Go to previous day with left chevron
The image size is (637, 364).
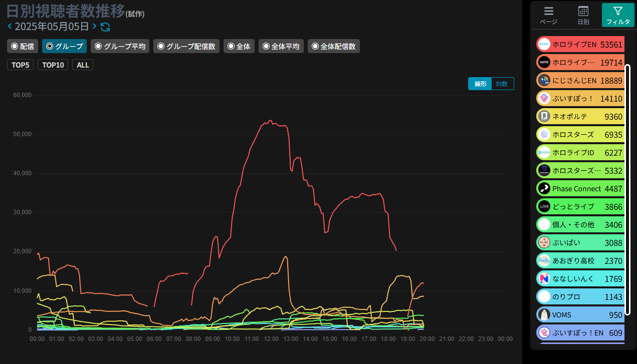coord(10,27)
